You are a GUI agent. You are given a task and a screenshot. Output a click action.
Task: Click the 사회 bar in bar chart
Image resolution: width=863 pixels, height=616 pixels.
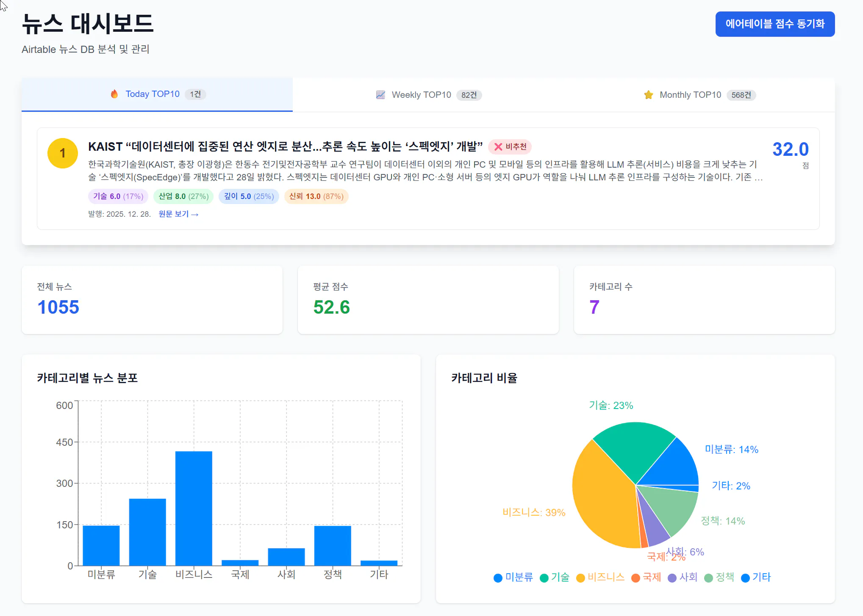tap(286, 557)
